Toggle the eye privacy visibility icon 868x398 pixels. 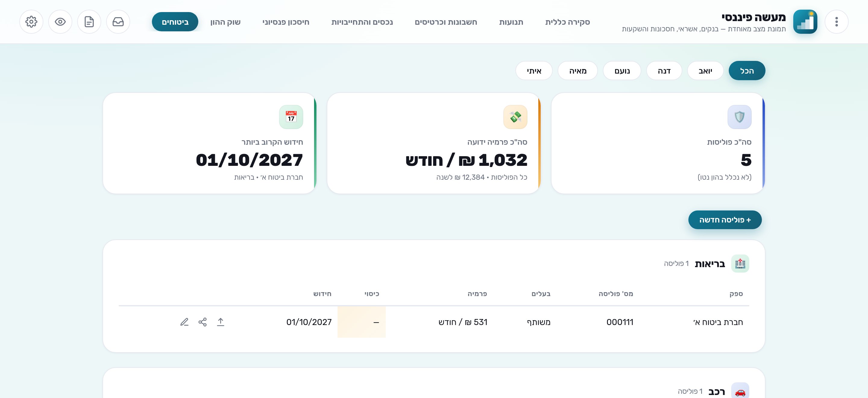(60, 22)
